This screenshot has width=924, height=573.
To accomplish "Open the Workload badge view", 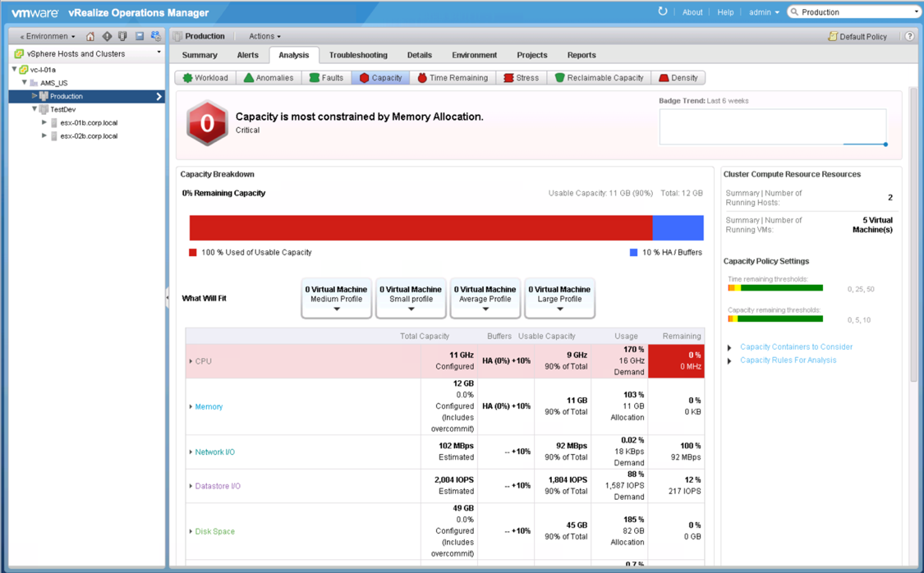I will (205, 78).
